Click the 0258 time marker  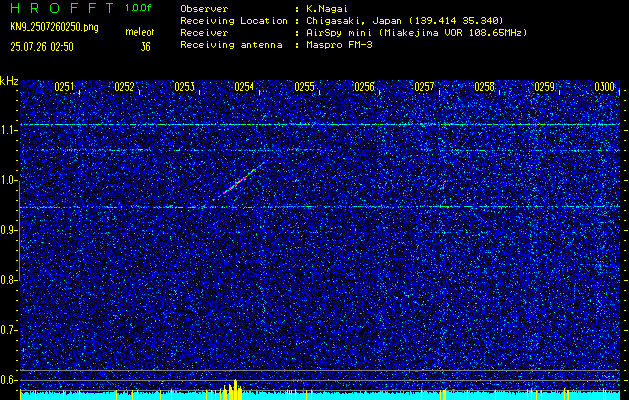[485, 87]
